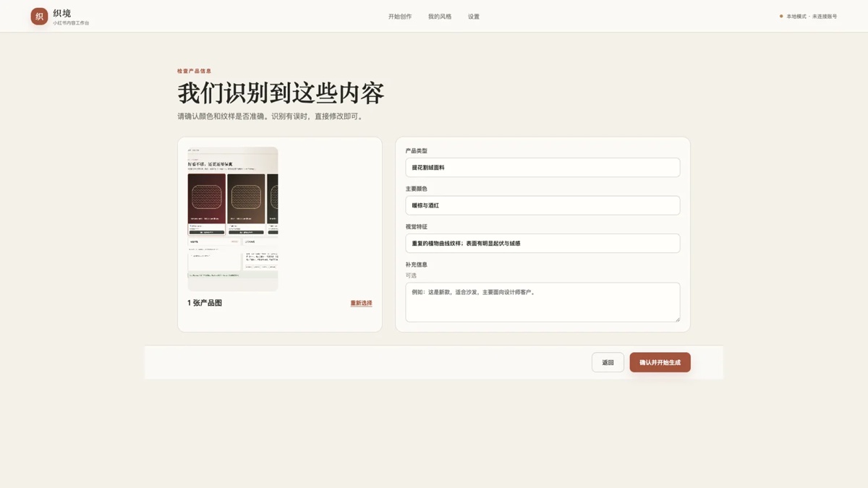Click the 重新选择 link

pyautogui.click(x=362, y=303)
